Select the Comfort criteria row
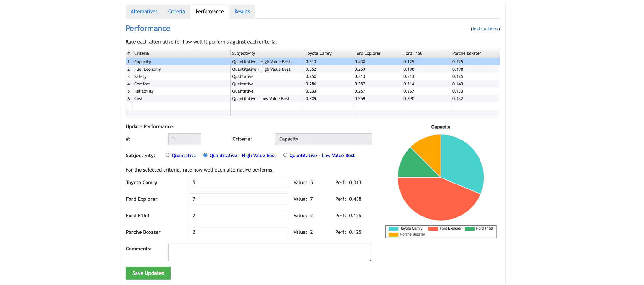The width and height of the screenshot is (644, 285). (313, 84)
